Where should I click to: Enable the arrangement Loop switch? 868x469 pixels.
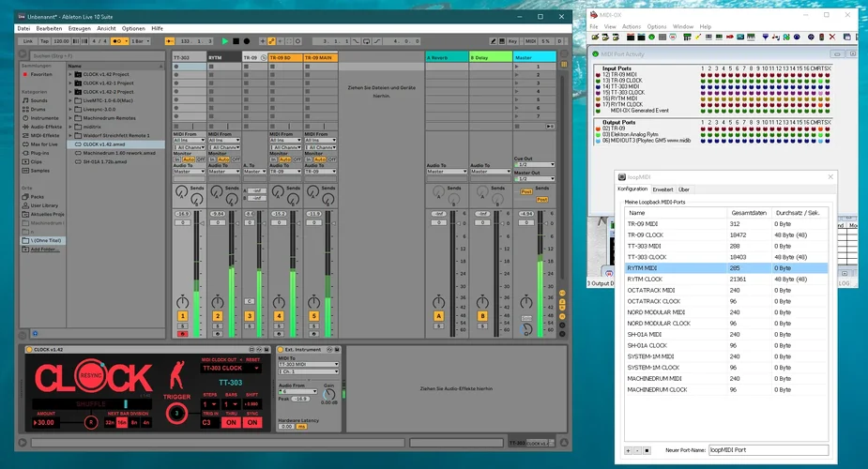[x=367, y=41]
